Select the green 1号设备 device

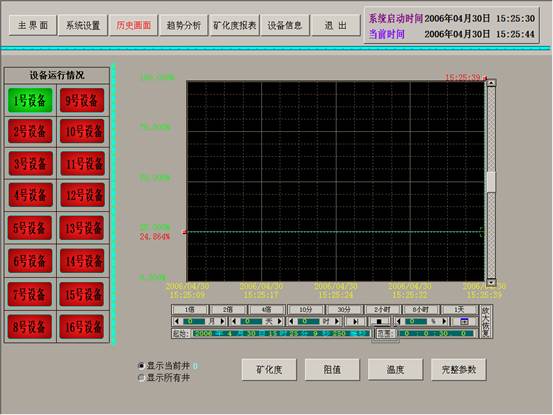pyautogui.click(x=30, y=100)
